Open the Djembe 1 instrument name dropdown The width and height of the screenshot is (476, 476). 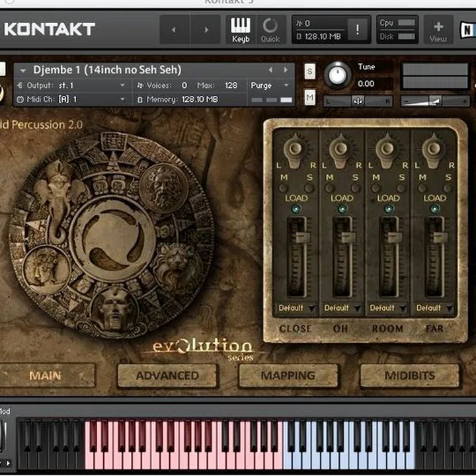point(22,71)
